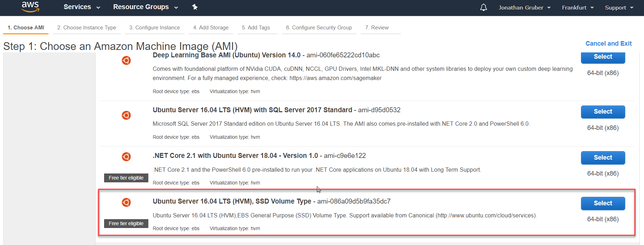
Task: Click Virtualization type: hvm for Deep Learning AMI
Action: [x=235, y=91]
